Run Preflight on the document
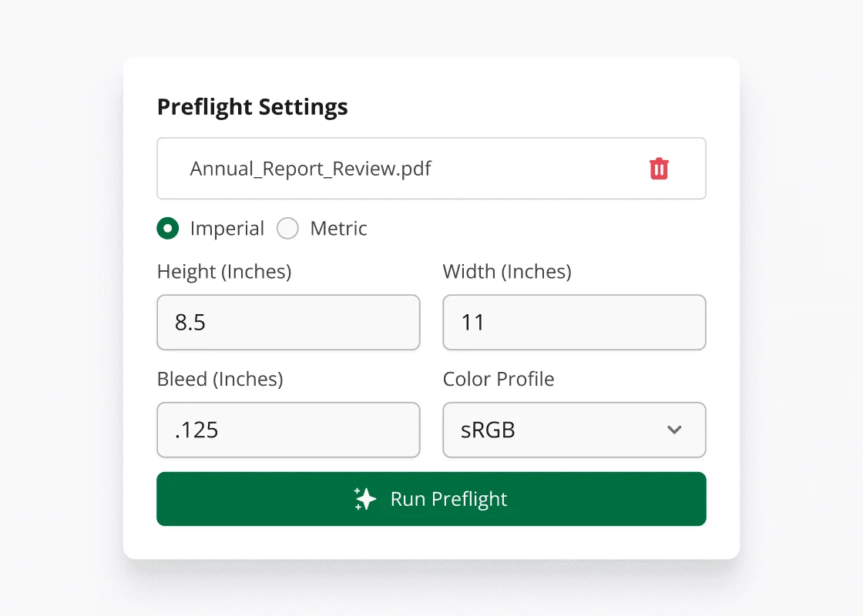The width and height of the screenshot is (863, 616). pos(431,499)
